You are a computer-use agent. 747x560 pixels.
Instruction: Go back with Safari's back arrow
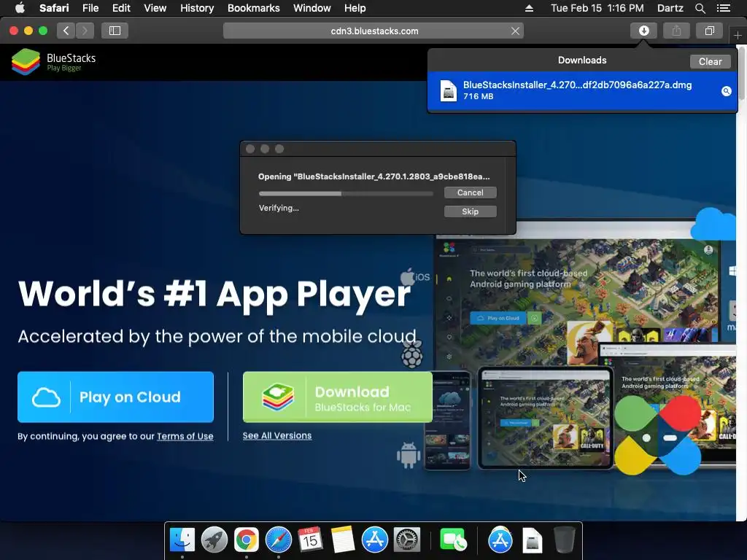tap(66, 31)
